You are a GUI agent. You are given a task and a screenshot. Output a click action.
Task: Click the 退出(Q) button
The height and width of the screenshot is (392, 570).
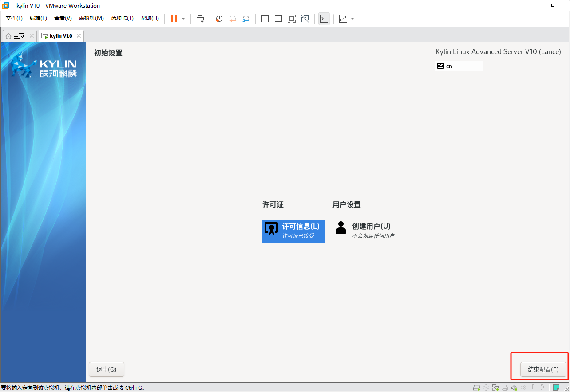click(107, 369)
